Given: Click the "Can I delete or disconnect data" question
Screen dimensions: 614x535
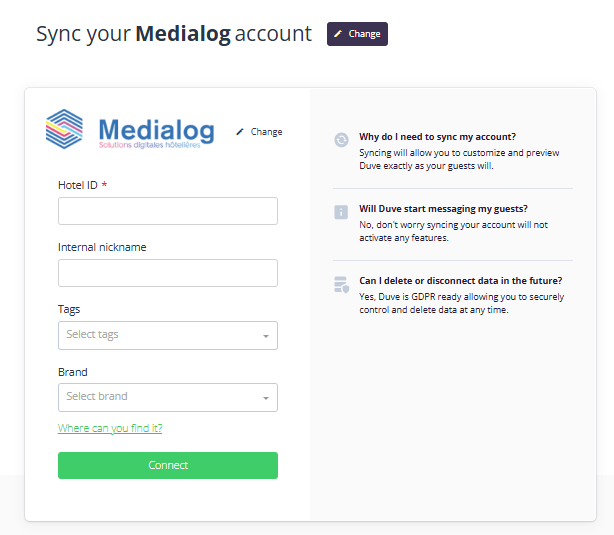Looking at the screenshot, I should (460, 281).
